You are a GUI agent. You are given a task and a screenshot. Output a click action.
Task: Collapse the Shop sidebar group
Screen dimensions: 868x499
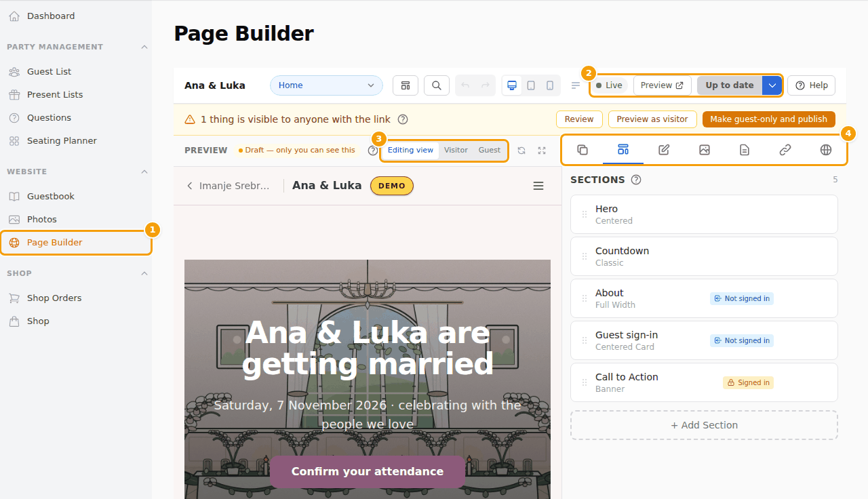(x=144, y=273)
